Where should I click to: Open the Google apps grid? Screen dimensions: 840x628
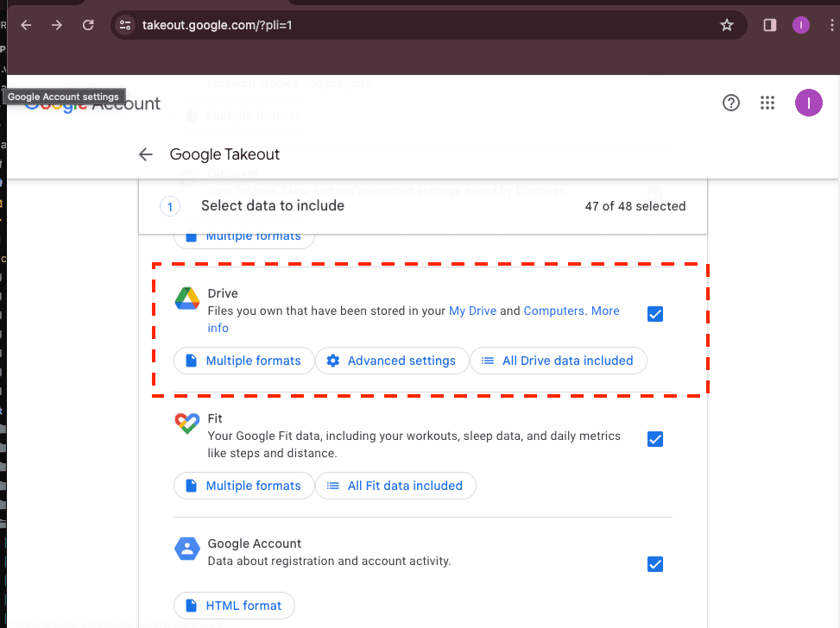(x=767, y=103)
